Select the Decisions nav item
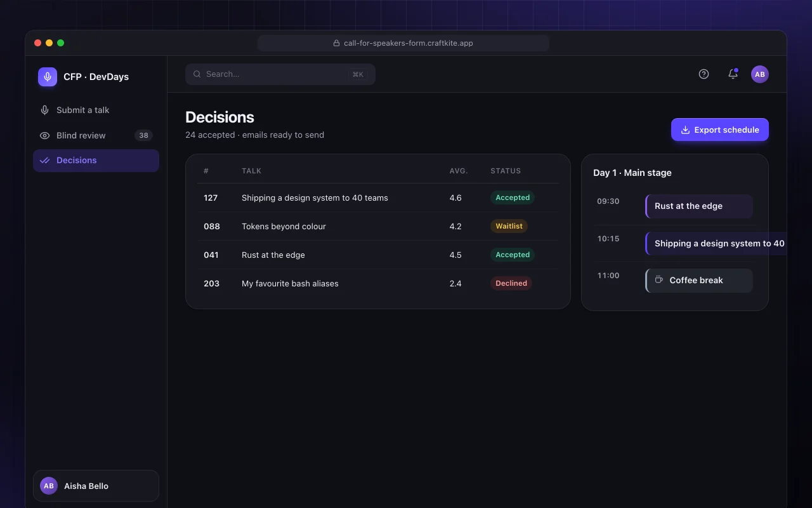The height and width of the screenshot is (508, 812). 96,161
